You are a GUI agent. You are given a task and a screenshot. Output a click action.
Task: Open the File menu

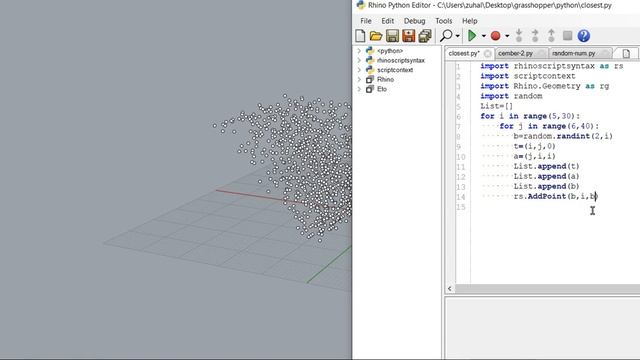[366, 21]
